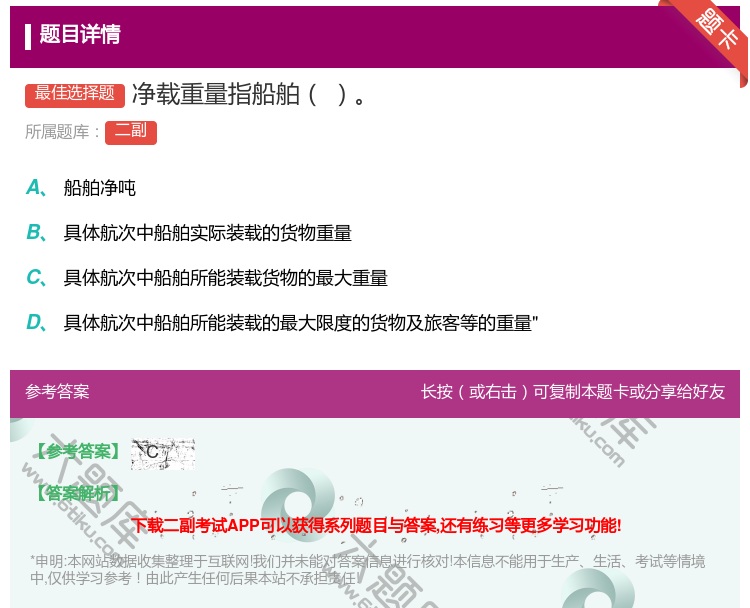750x608 pixels.
Task: Open the 二副 question bank tag
Action: point(131,132)
